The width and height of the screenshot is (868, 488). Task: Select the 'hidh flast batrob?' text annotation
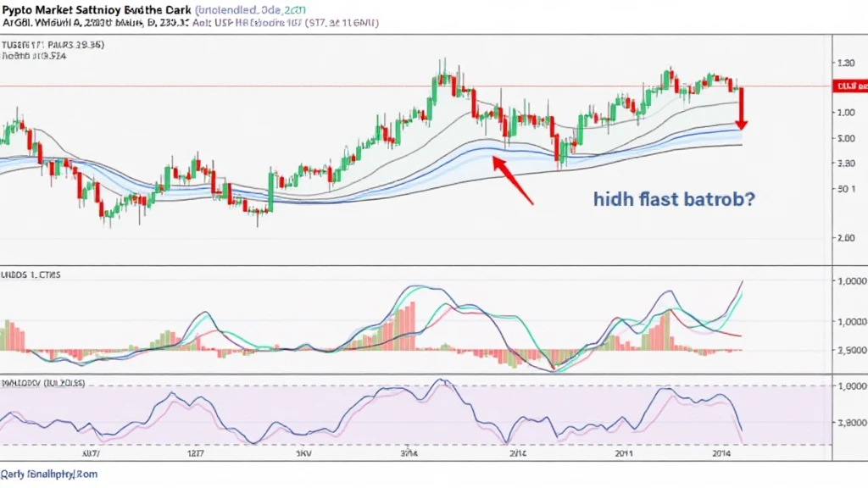[675, 201]
